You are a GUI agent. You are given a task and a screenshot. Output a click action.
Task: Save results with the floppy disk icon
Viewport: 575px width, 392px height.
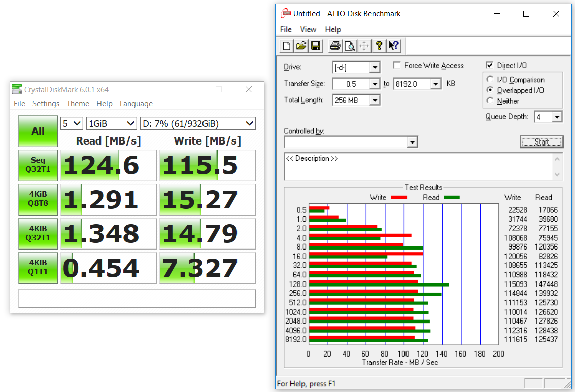[315, 46]
